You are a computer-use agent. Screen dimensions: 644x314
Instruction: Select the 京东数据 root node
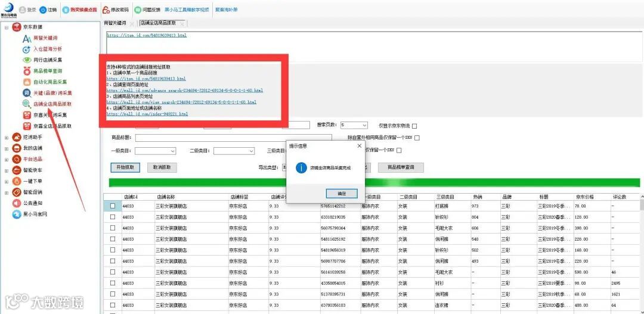pyautogui.click(x=32, y=27)
